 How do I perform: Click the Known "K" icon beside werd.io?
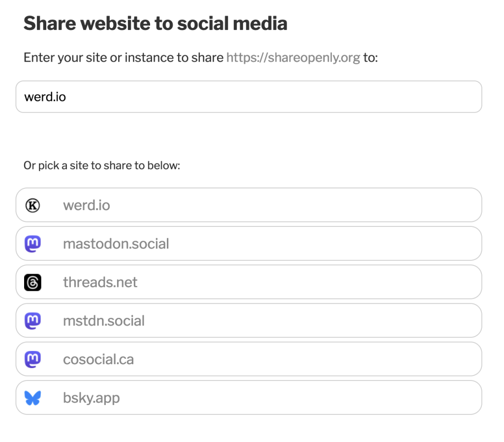[x=32, y=205]
